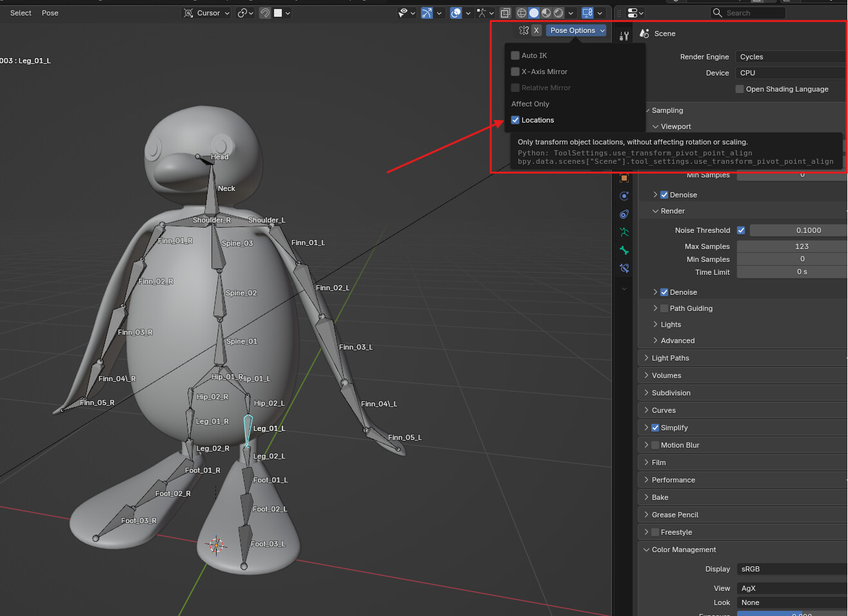Viewport: 848px width, 616px height.
Task: Open the Pose Options dropdown
Action: pos(577,30)
